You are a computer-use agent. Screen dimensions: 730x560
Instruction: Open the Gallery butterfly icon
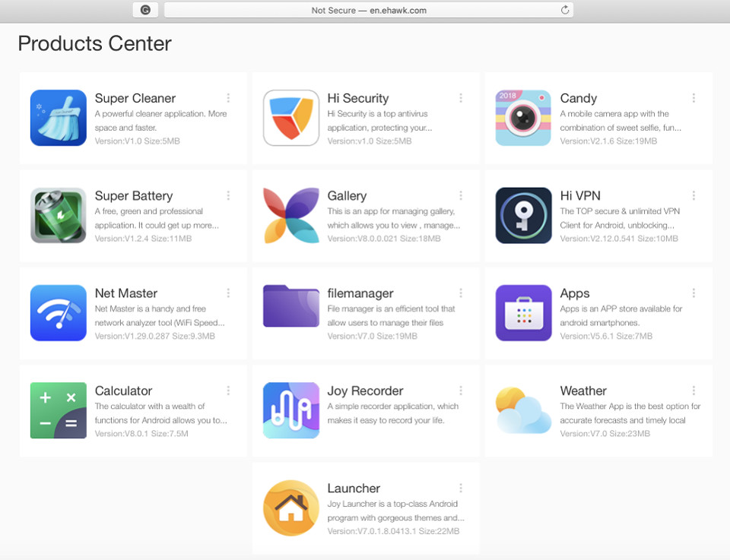pyautogui.click(x=291, y=216)
